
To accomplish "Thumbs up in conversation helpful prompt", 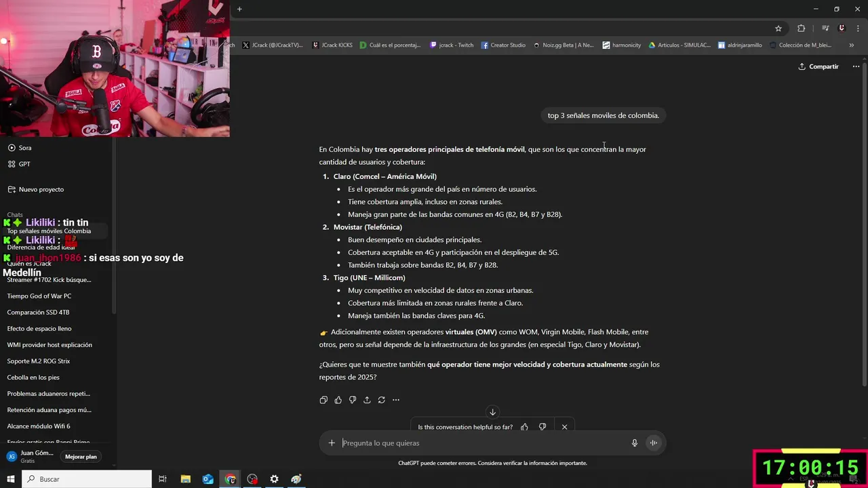I will (x=524, y=427).
